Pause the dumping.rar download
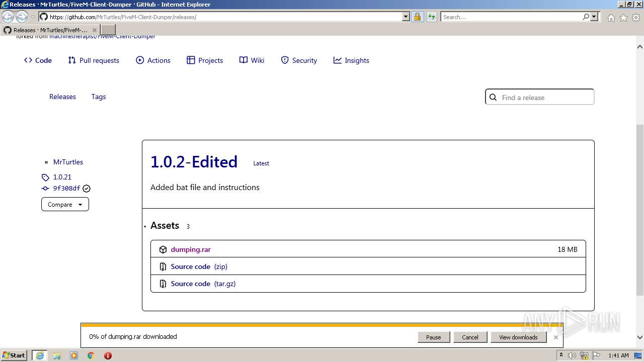 click(433, 337)
